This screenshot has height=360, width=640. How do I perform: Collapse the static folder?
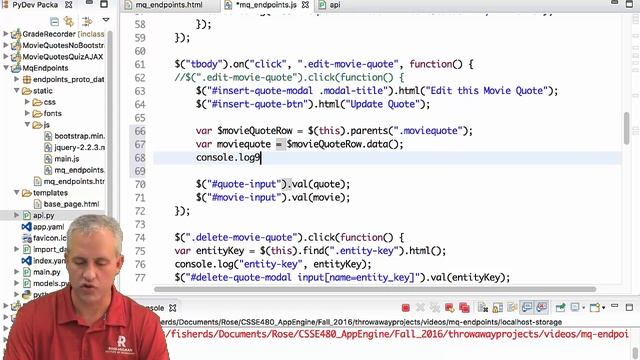tap(17, 90)
